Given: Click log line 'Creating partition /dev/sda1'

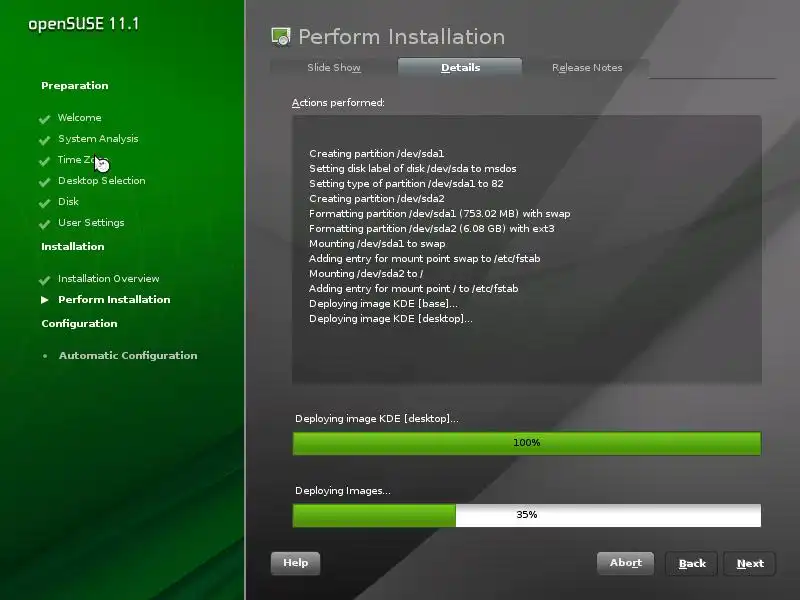Looking at the screenshot, I should pyautogui.click(x=377, y=154).
